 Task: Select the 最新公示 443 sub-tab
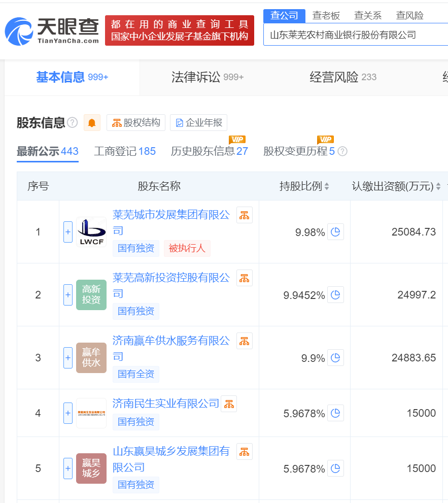click(48, 151)
